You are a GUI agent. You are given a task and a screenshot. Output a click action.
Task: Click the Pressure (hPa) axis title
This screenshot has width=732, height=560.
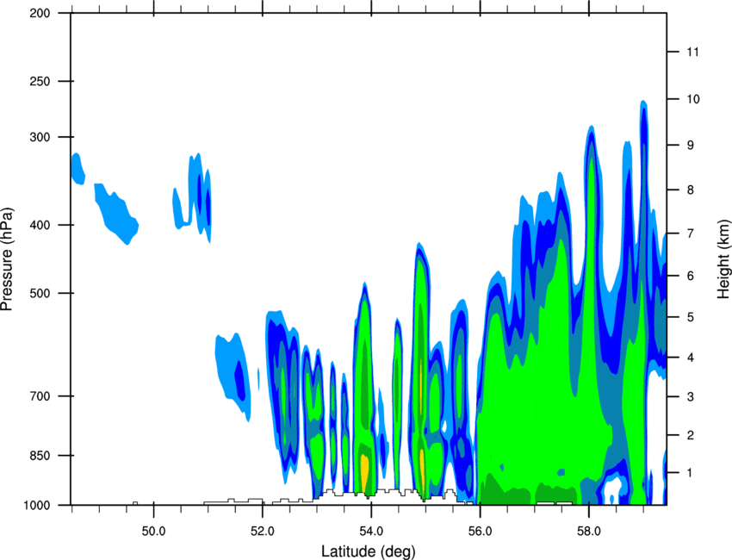pos(7,259)
